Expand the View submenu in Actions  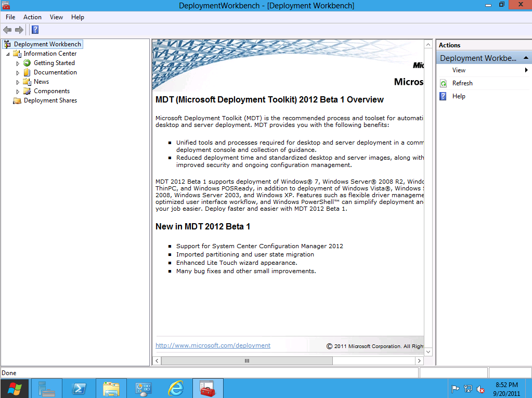pyautogui.click(x=526, y=70)
